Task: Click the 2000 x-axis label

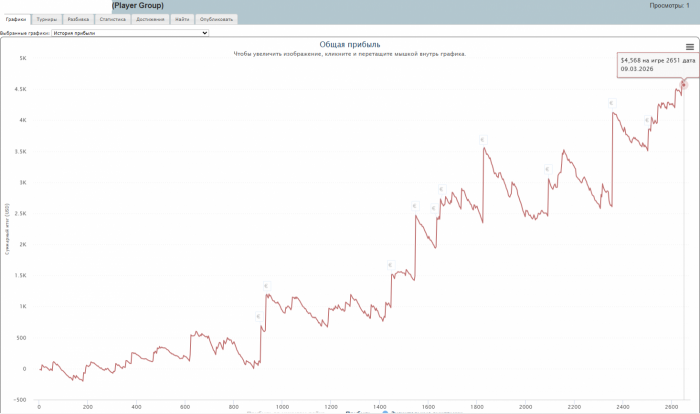Action: pos(525,407)
